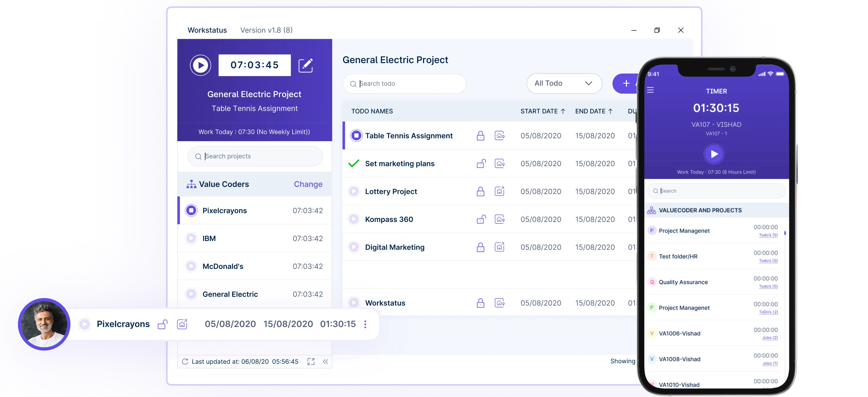
Task: Open Todo's (5) link under Test folder/HR
Action: (x=768, y=260)
